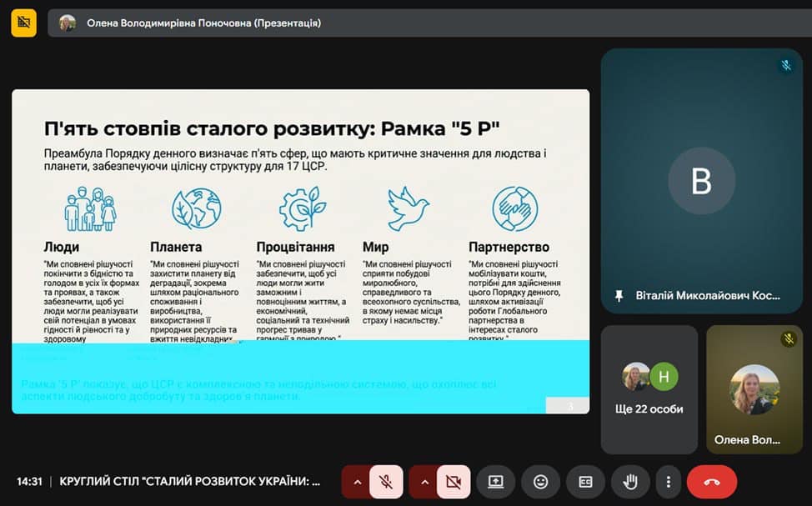Click the present screen button
The height and width of the screenshot is (506, 812).
coord(496,482)
